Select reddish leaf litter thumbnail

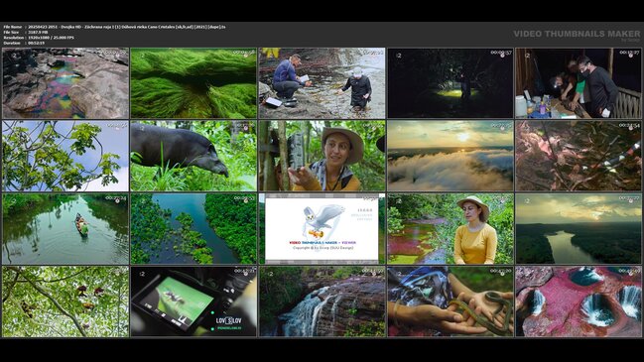(579, 156)
